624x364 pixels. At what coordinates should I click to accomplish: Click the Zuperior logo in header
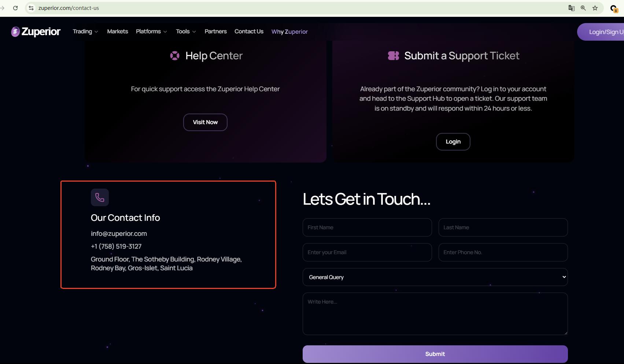(36, 32)
